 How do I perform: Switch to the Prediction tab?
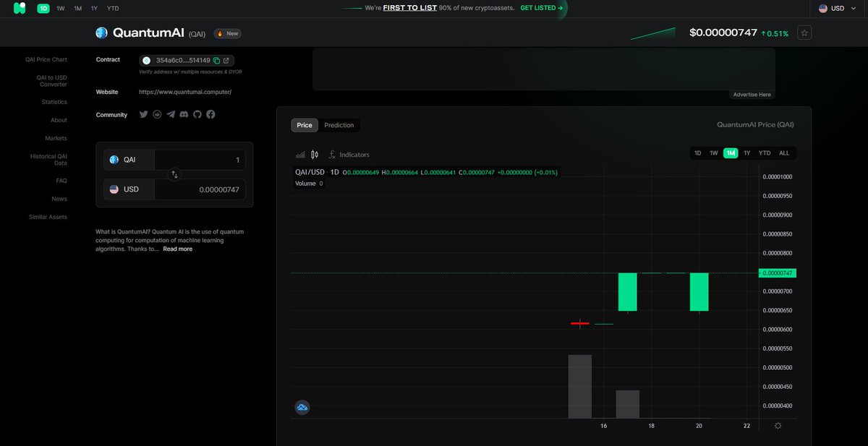pyautogui.click(x=339, y=124)
